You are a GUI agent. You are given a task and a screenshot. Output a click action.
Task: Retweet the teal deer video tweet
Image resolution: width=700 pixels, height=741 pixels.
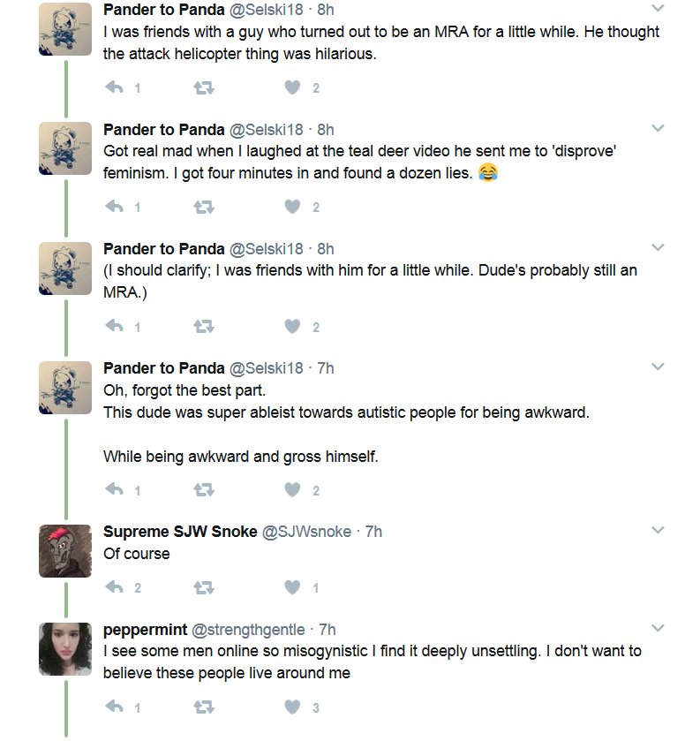[x=204, y=207]
